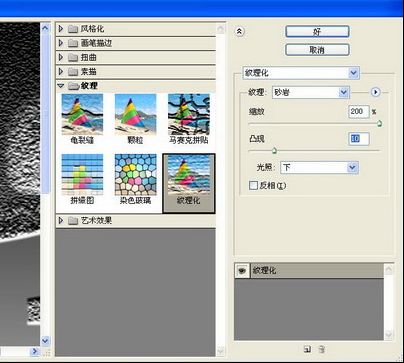The width and height of the screenshot is (404, 363).
Task: Click the 素描 folder icon
Action: coord(73,72)
